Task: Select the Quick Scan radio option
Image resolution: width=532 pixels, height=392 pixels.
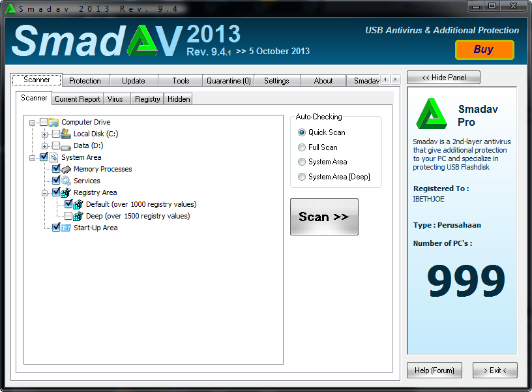Action: pyautogui.click(x=302, y=132)
